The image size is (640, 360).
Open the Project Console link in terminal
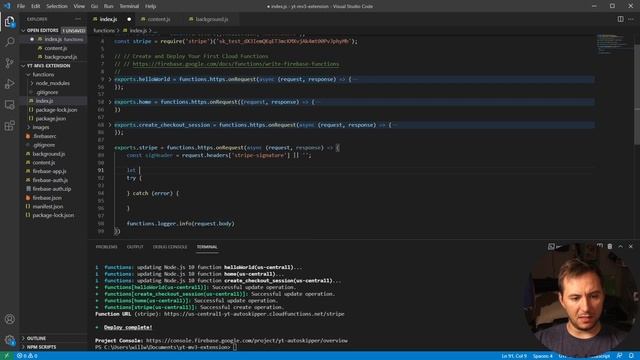coord(247,340)
